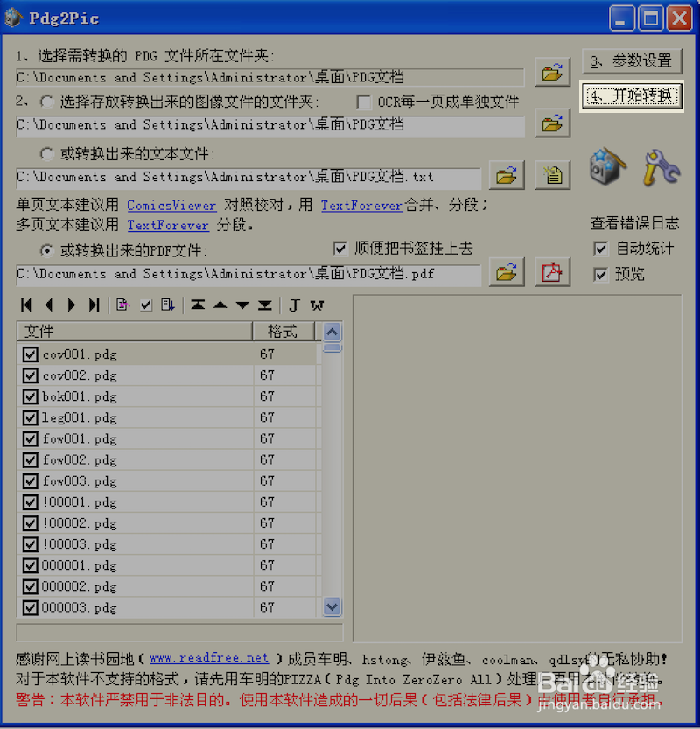
Task: Open first-line TextForever link
Action: coord(361,205)
